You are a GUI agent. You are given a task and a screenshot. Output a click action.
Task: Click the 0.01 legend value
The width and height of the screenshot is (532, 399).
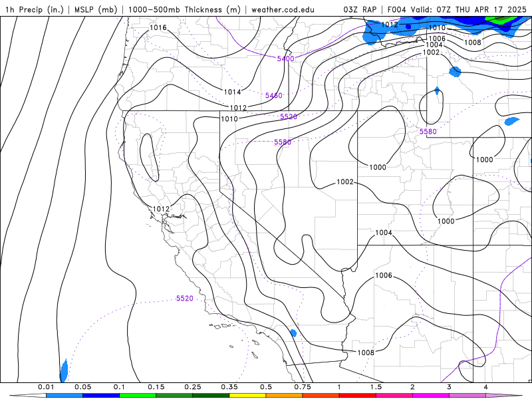[46, 387]
